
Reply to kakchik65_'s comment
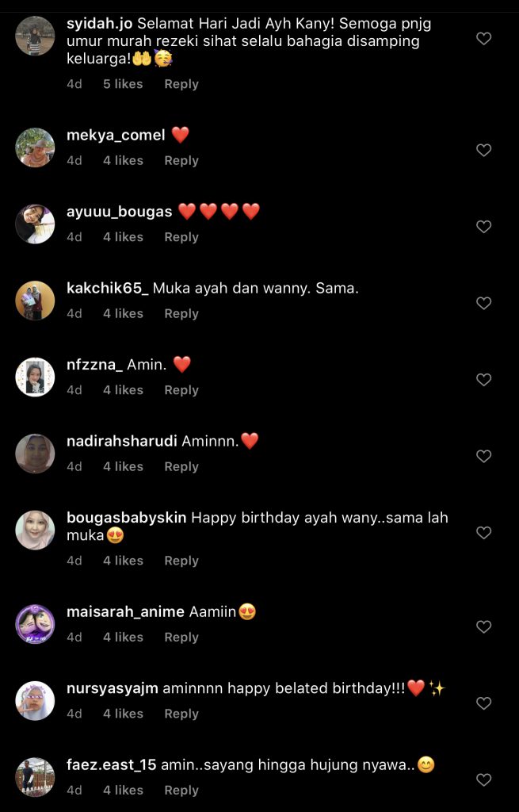pos(181,313)
